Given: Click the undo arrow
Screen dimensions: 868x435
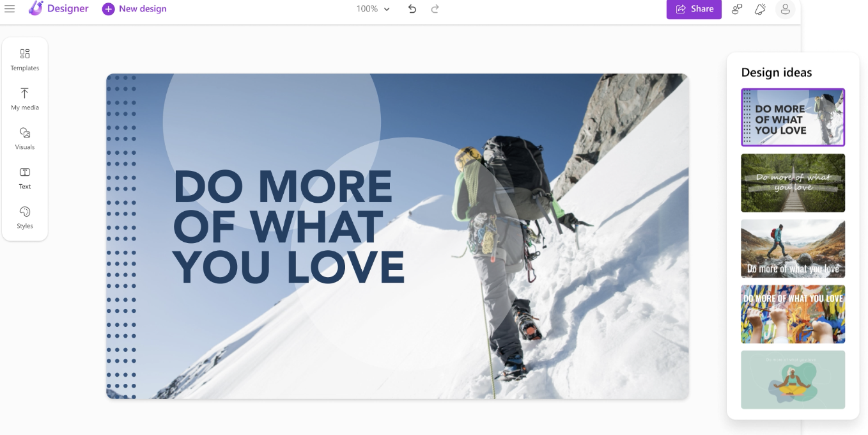Looking at the screenshot, I should click(412, 9).
